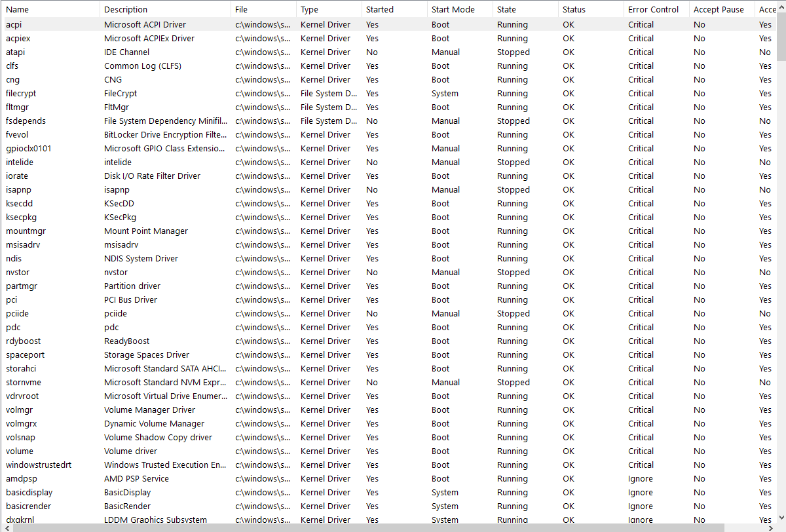Viewport: 786px width, 532px height.
Task: Click the vertical scrollbar thumb
Action: tap(781, 36)
